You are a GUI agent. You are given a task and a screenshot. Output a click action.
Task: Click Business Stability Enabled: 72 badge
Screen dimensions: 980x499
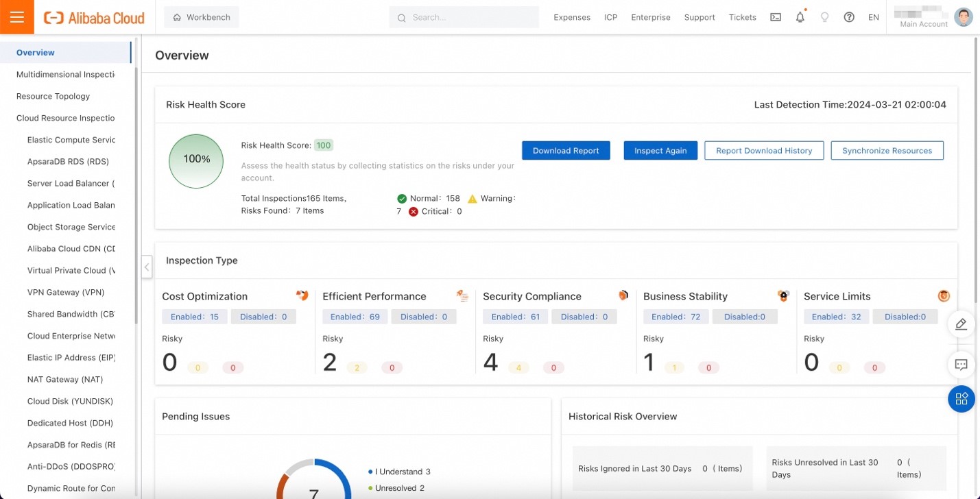click(676, 317)
